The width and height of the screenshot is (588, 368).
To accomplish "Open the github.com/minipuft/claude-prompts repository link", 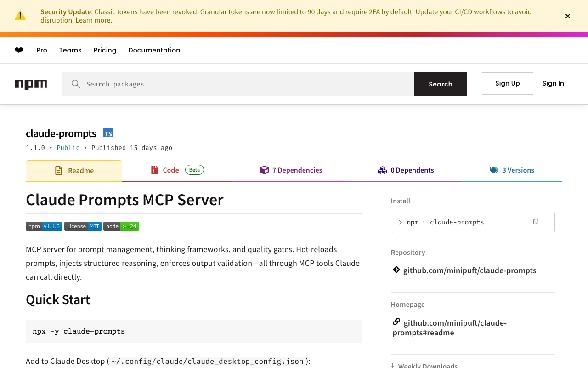I will [470, 270].
